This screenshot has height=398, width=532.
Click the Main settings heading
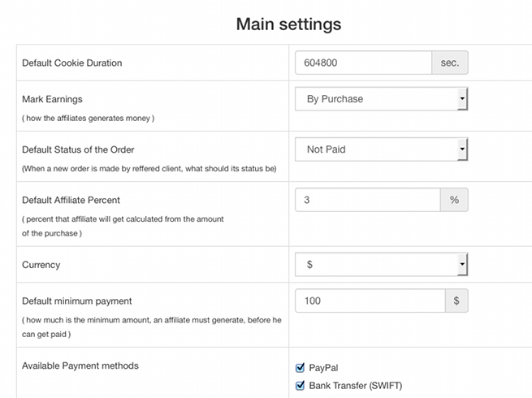pyautogui.click(x=288, y=24)
